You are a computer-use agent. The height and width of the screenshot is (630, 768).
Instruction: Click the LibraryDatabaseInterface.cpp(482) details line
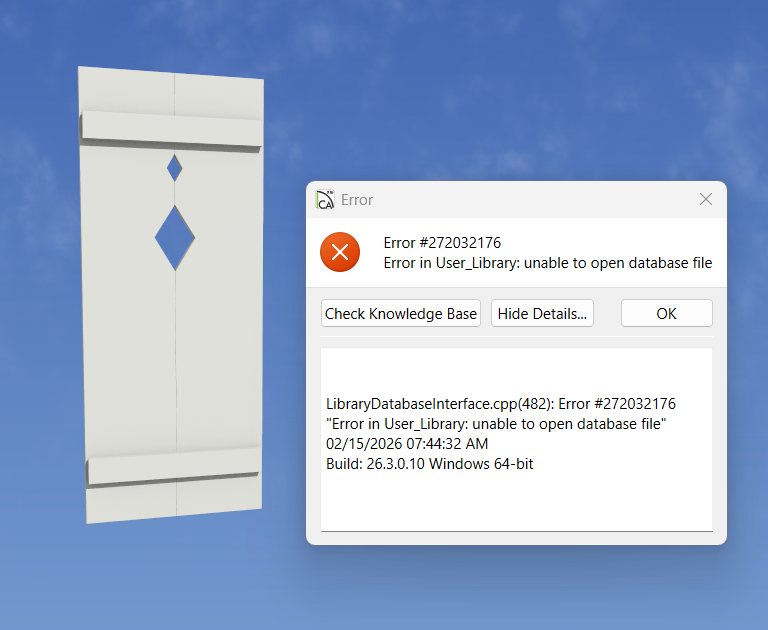click(x=500, y=404)
